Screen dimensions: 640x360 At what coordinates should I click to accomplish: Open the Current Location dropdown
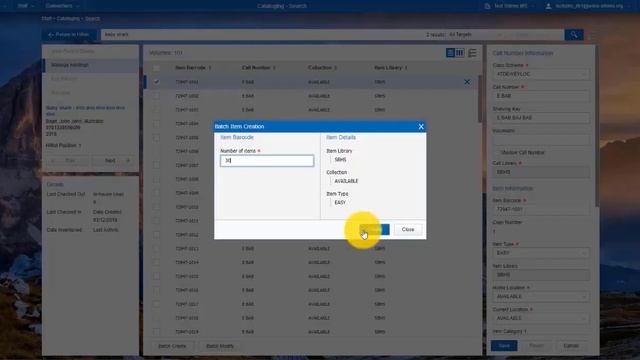(x=540, y=318)
